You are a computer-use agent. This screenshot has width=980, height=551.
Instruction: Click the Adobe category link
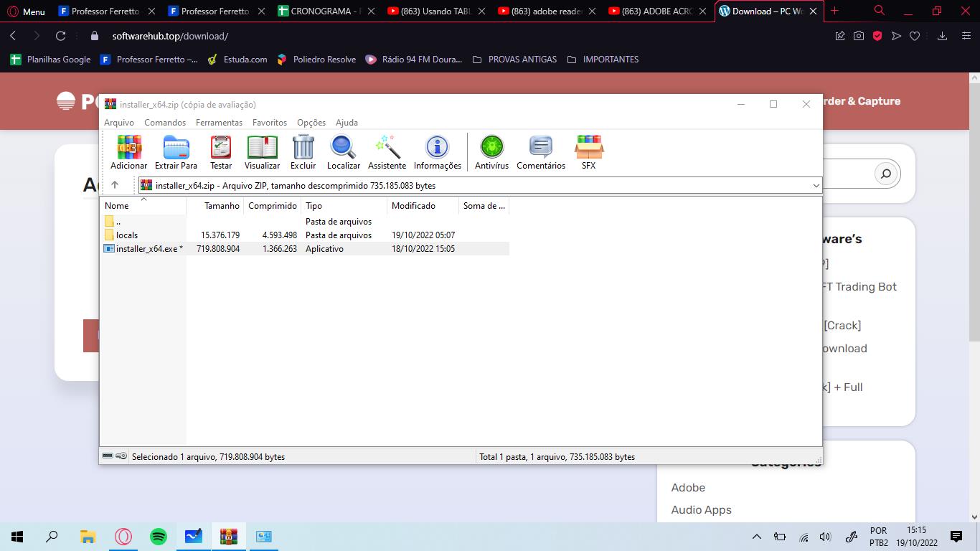(x=688, y=488)
